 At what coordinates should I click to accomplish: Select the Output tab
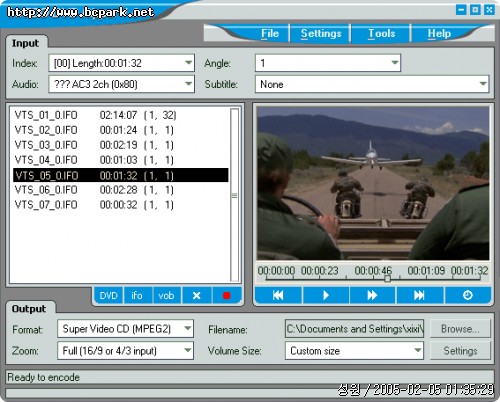click(x=29, y=309)
